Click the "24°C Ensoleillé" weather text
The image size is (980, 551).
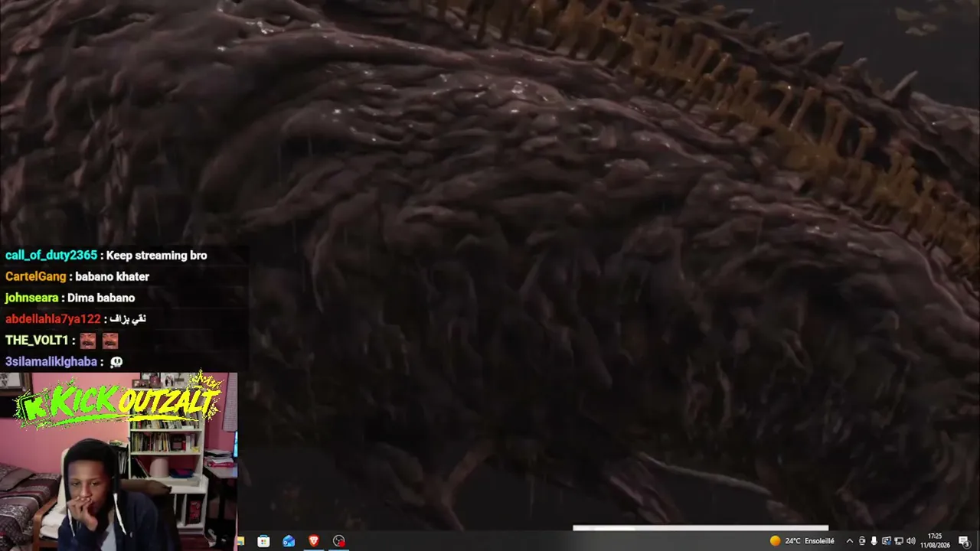[809, 541]
